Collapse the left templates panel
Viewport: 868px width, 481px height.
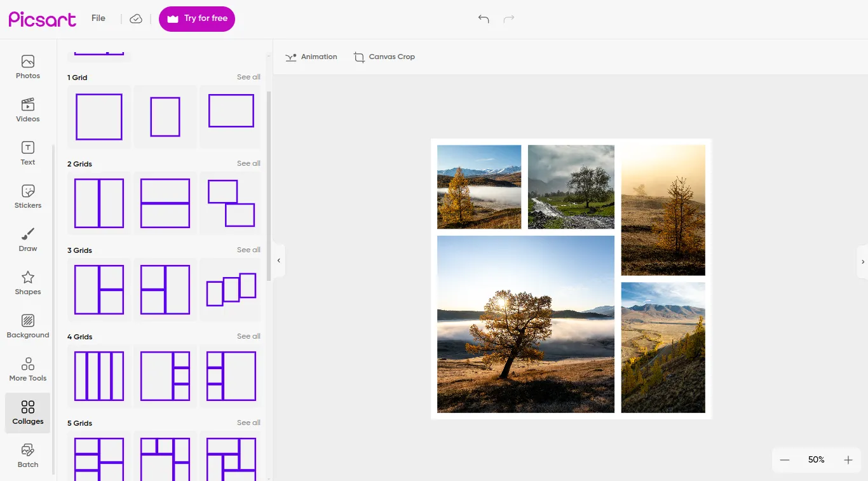(278, 261)
